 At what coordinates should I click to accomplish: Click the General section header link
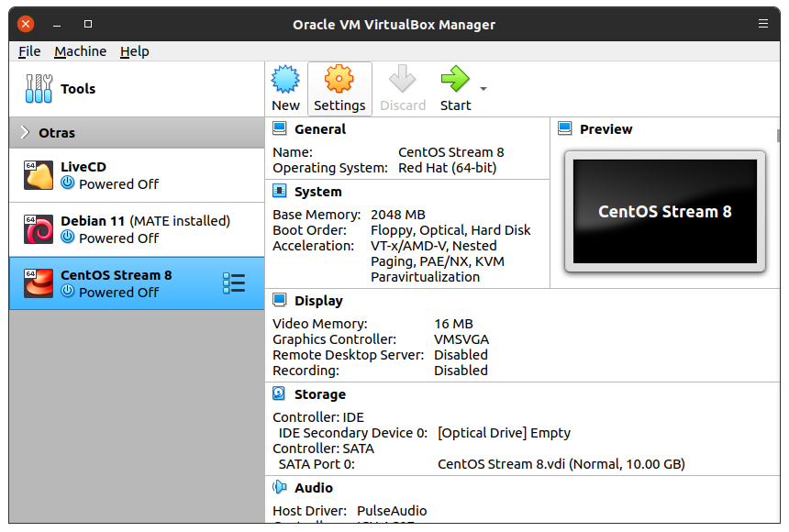[x=320, y=129]
